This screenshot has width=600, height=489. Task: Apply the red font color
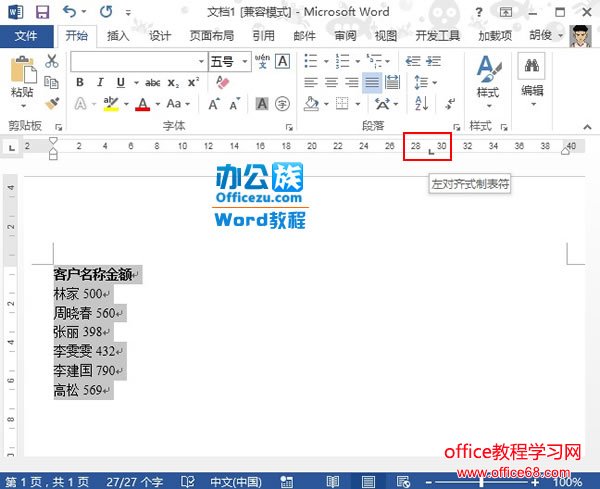tap(142, 104)
